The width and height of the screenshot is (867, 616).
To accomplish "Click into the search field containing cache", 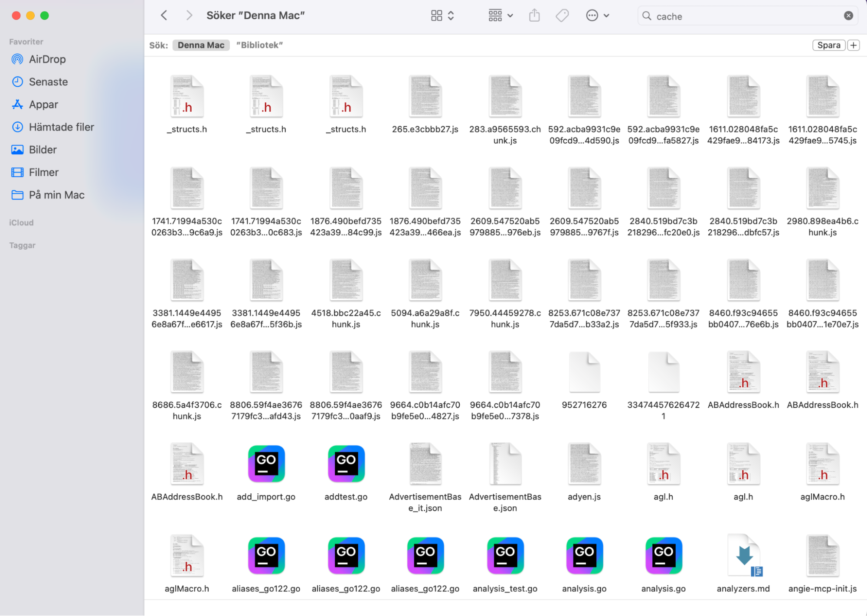I will (747, 16).
